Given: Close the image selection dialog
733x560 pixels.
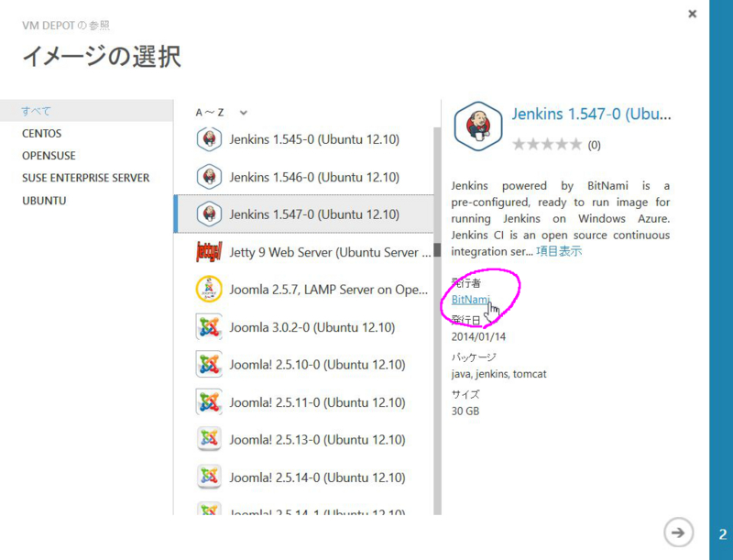Looking at the screenshot, I should pos(693,14).
